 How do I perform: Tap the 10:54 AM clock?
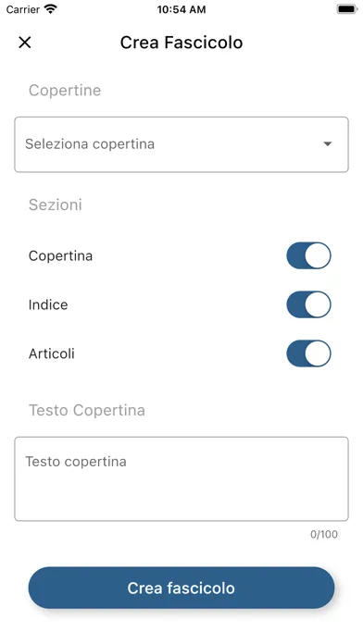[x=181, y=9]
